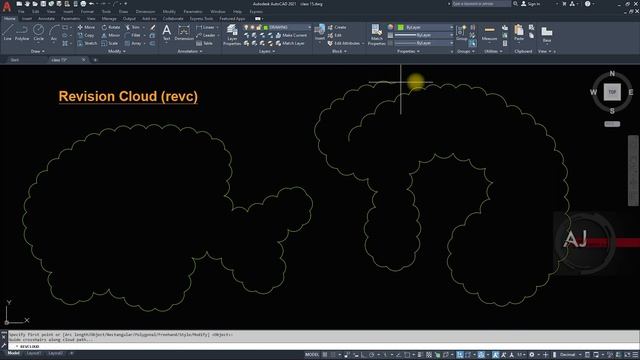The image size is (640, 360).
Task: Toggle the annotation scale 1:1 button
Action: point(521,355)
